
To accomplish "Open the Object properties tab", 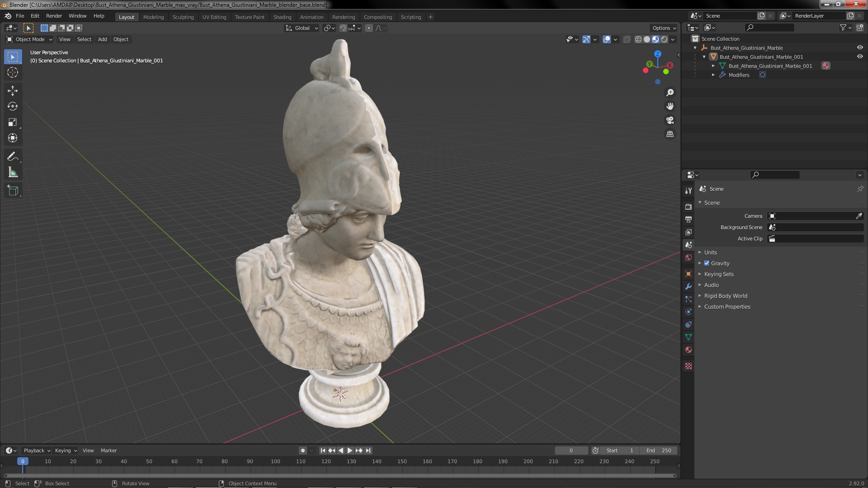I will pyautogui.click(x=688, y=274).
